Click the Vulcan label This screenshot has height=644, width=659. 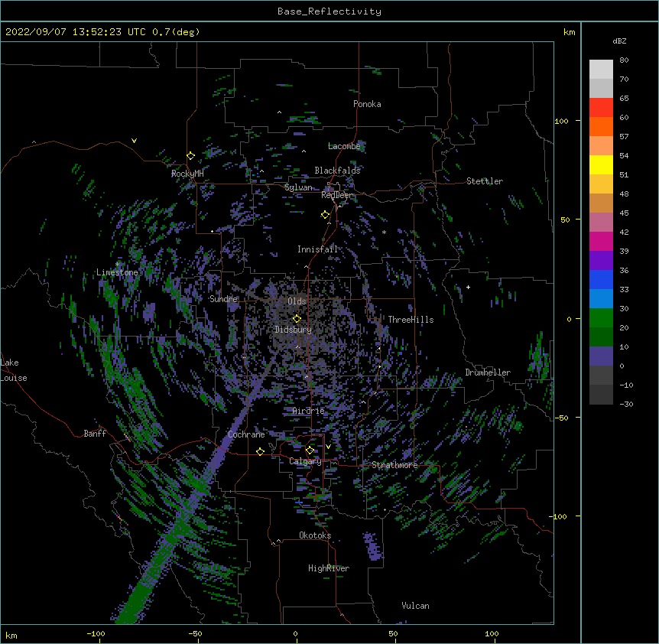pos(415,606)
